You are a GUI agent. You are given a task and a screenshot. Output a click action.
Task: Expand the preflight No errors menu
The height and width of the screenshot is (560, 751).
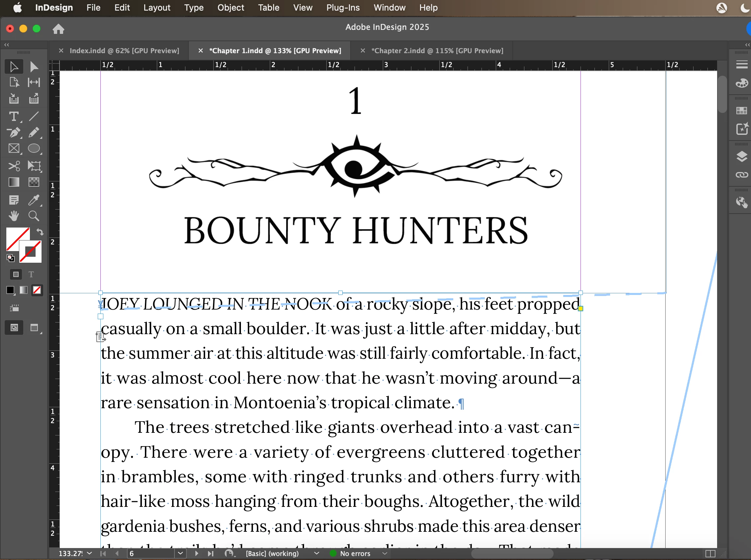click(384, 553)
